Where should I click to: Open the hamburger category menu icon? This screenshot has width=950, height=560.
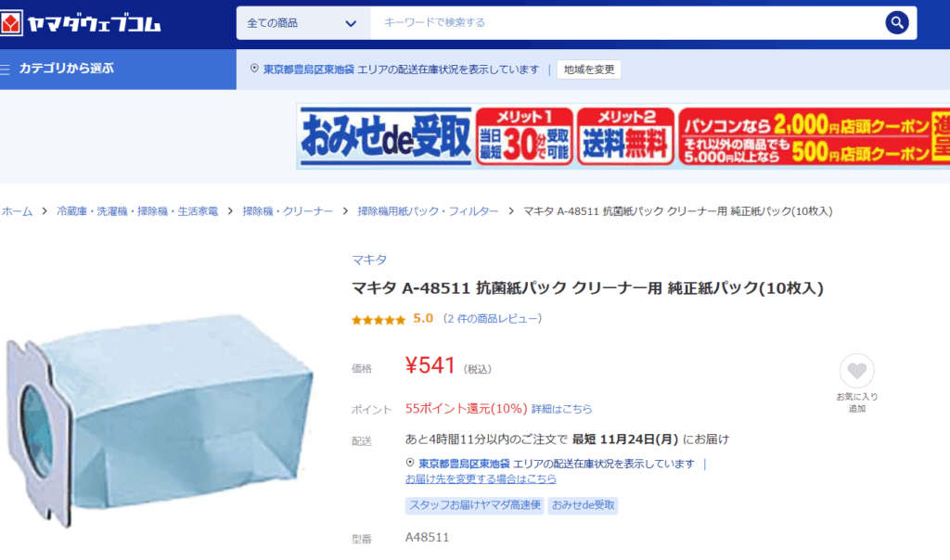6,69
